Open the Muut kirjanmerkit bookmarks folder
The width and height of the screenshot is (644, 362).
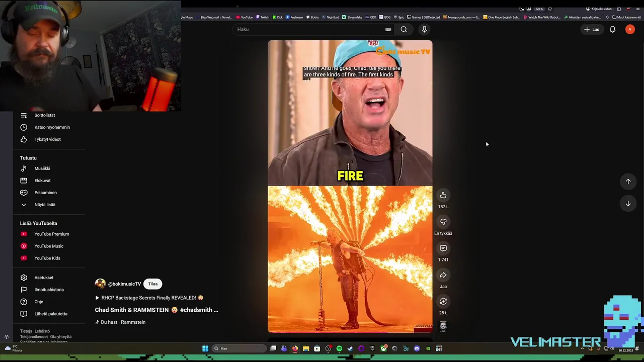tap(627, 17)
